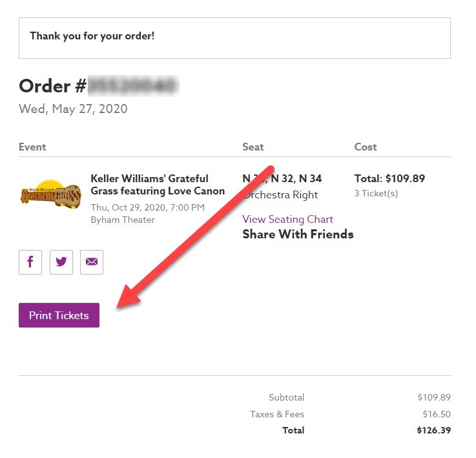Select the Cost column header

[365, 147]
